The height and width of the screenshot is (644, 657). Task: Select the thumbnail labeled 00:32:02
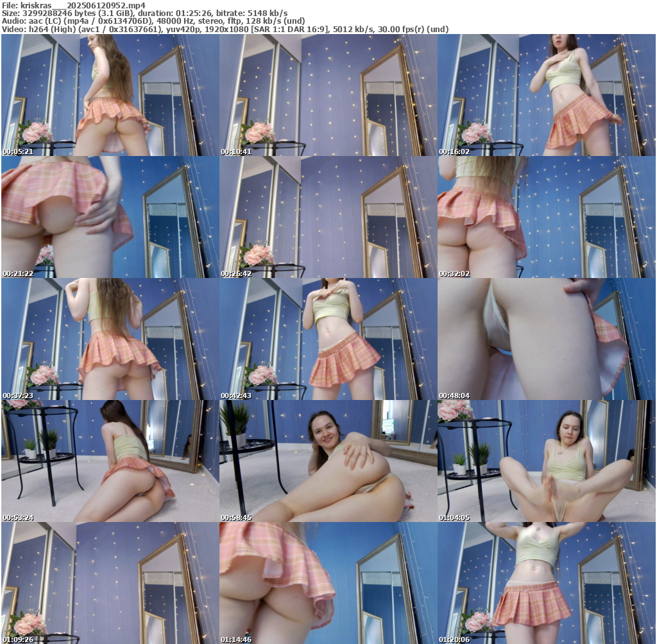(x=546, y=217)
